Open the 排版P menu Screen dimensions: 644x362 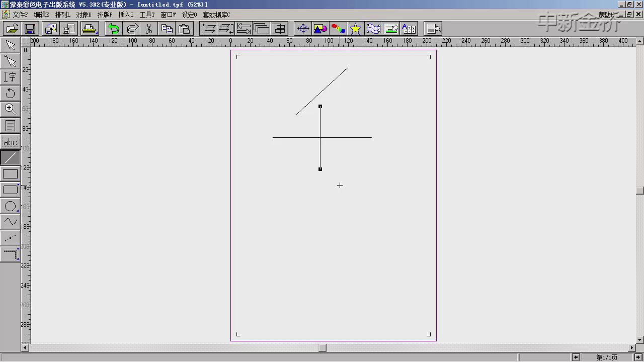(105, 15)
